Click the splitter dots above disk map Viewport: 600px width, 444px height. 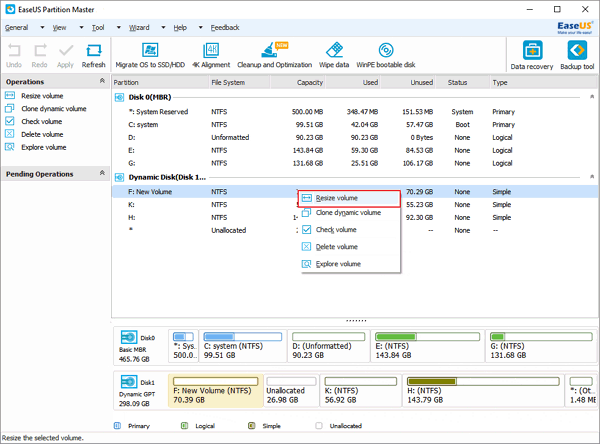point(356,321)
